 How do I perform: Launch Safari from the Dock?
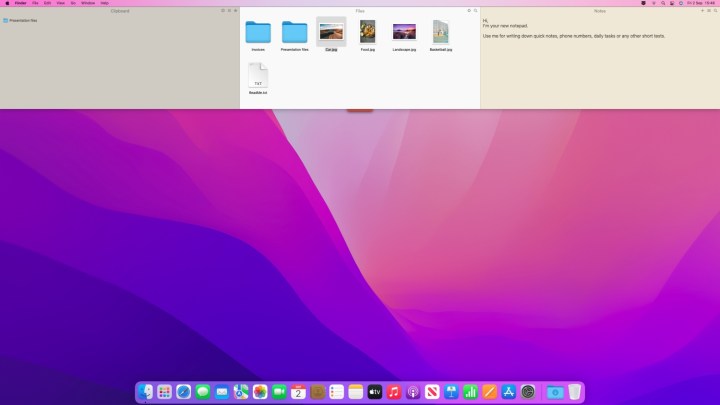[x=184, y=392]
